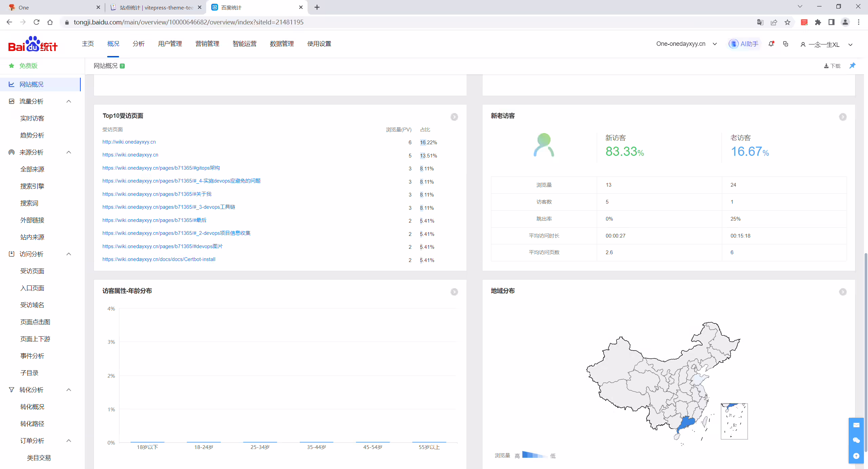Open 地域分布 detail arrow
This screenshot has width=868, height=469.
[843, 292]
